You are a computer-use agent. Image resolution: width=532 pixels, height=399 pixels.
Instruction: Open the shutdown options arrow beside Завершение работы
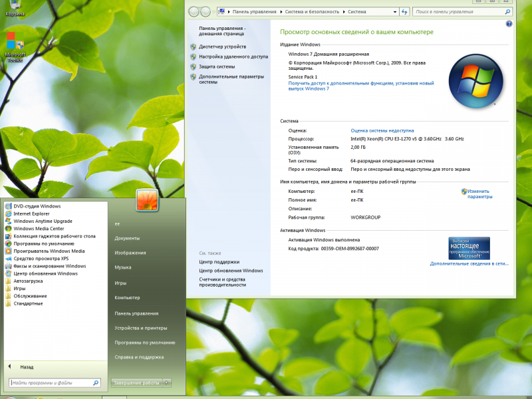(x=167, y=383)
